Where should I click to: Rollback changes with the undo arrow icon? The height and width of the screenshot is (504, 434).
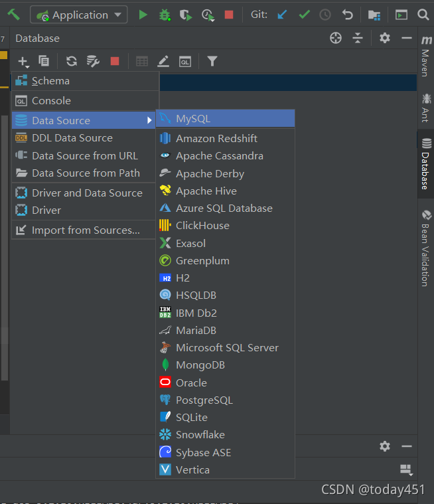(347, 15)
